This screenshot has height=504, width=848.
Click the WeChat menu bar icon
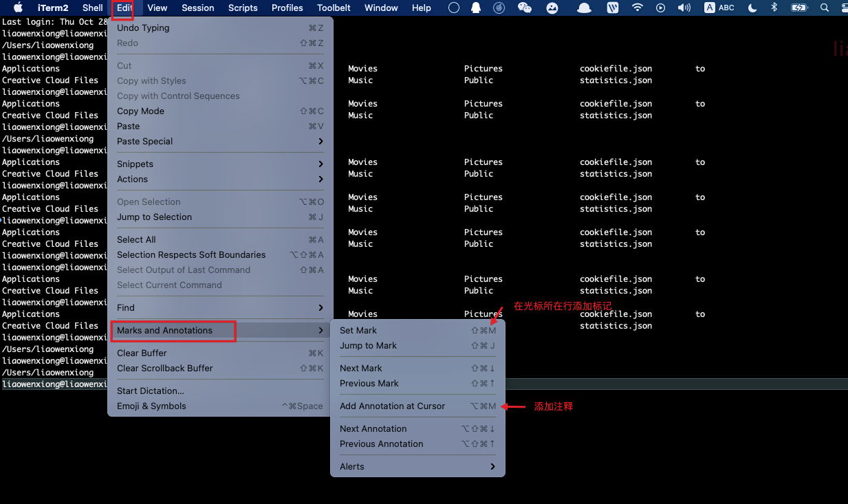pos(525,8)
